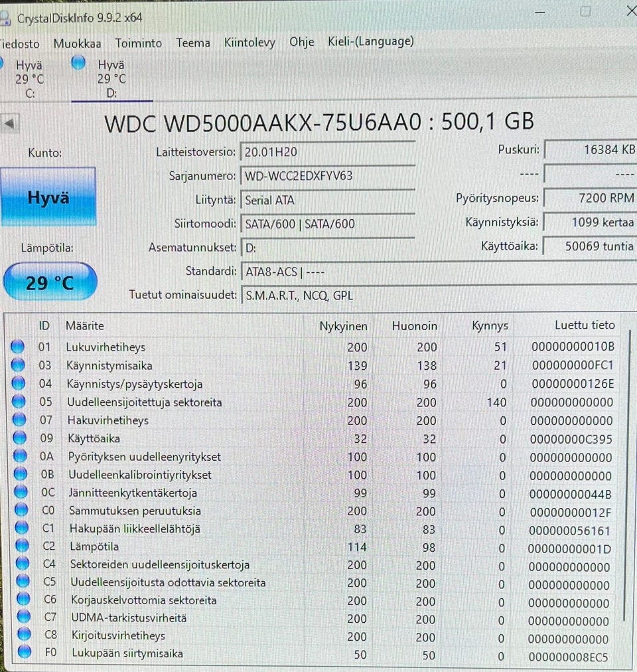Click status orb for 0C Jännitteenkytkentäkertoja

[x=21, y=492]
